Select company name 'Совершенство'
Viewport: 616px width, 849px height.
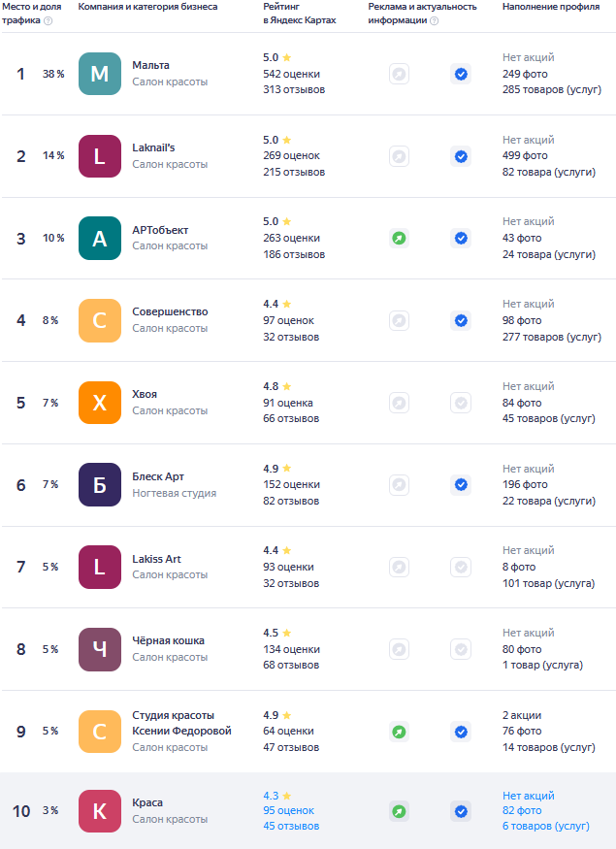click(170, 311)
